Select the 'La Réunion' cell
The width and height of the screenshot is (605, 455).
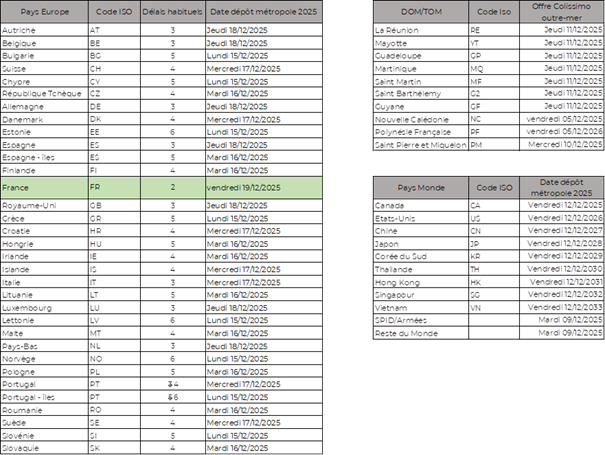coord(421,30)
